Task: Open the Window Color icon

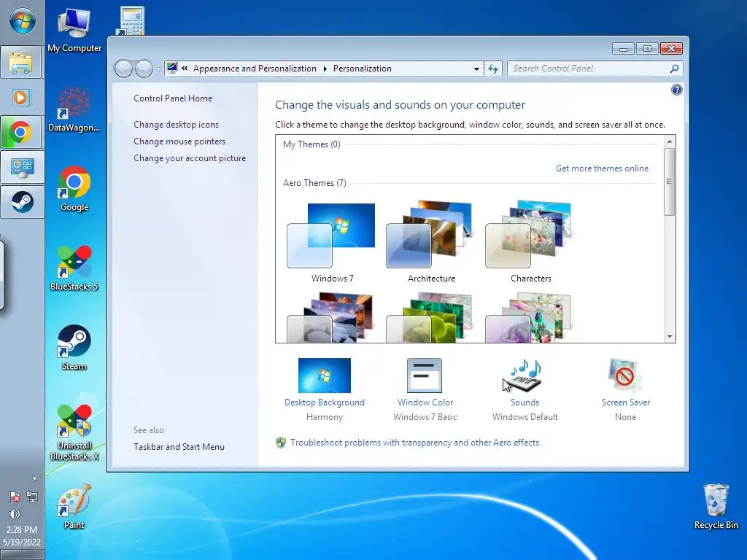Action: (425, 376)
